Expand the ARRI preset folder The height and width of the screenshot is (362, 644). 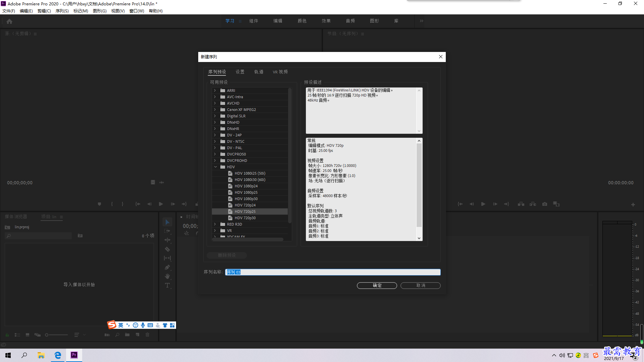tap(215, 90)
